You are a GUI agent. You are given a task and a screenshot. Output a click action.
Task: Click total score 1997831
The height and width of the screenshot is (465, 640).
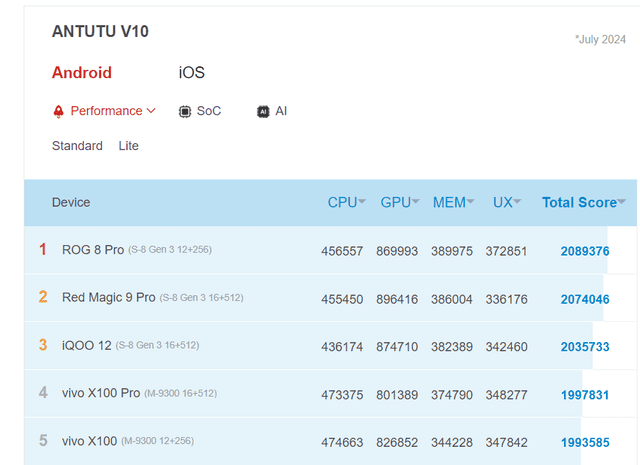point(585,395)
